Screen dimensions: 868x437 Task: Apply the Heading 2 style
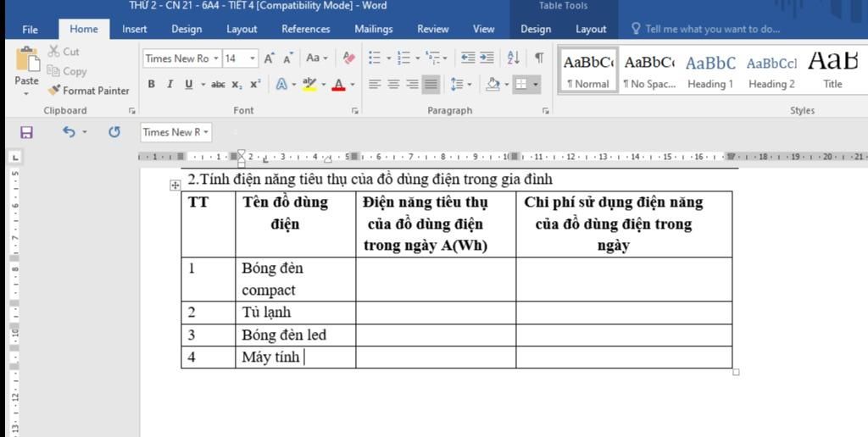click(x=771, y=70)
